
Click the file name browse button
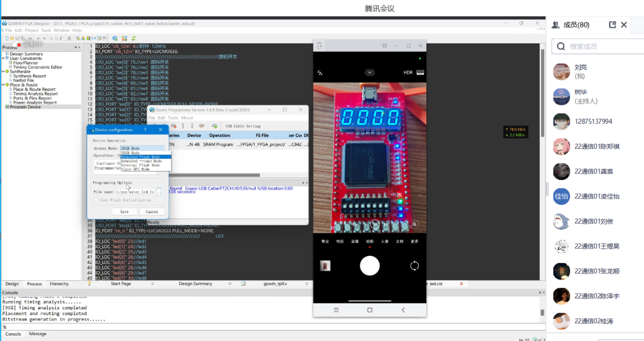tap(159, 192)
